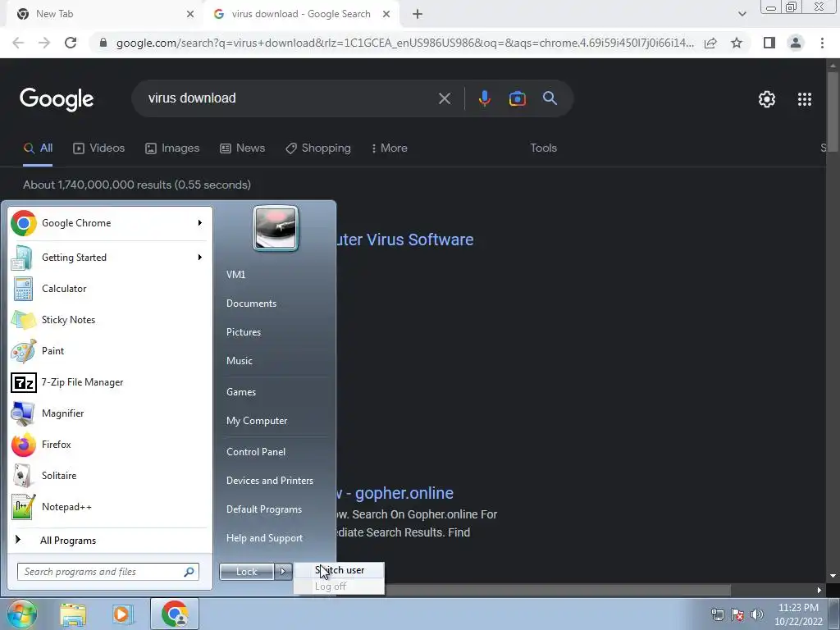The width and height of the screenshot is (840, 630).
Task: Open Google quick settings gear
Action: pyautogui.click(x=767, y=99)
